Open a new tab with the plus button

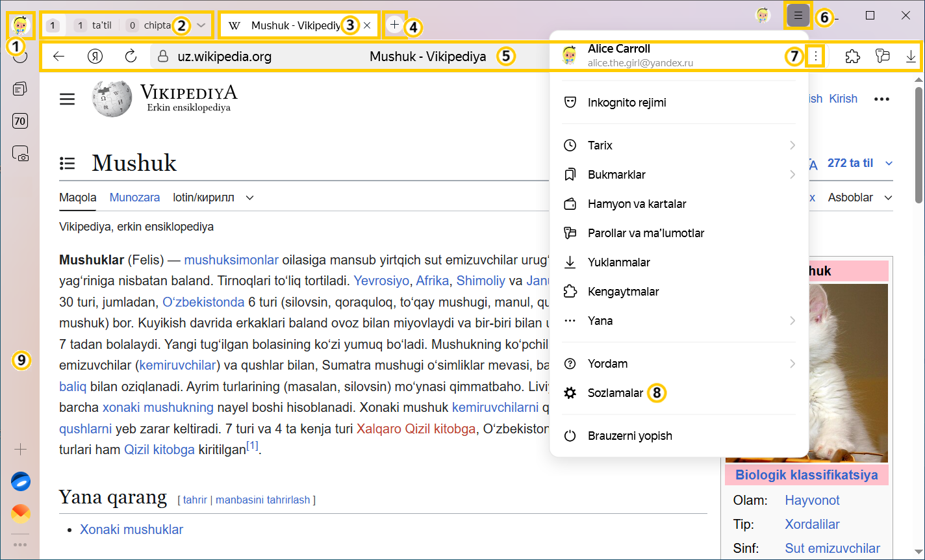pos(394,25)
